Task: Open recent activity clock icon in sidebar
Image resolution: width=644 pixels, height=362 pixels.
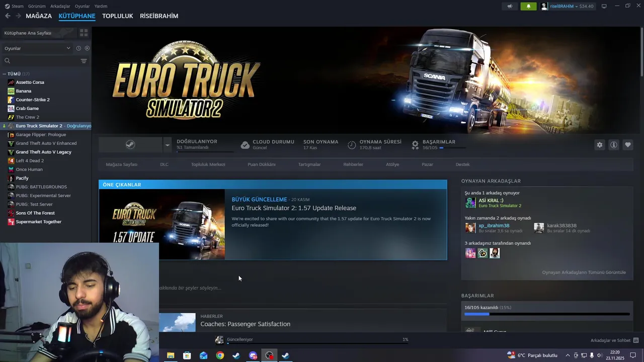Action: coord(78,48)
